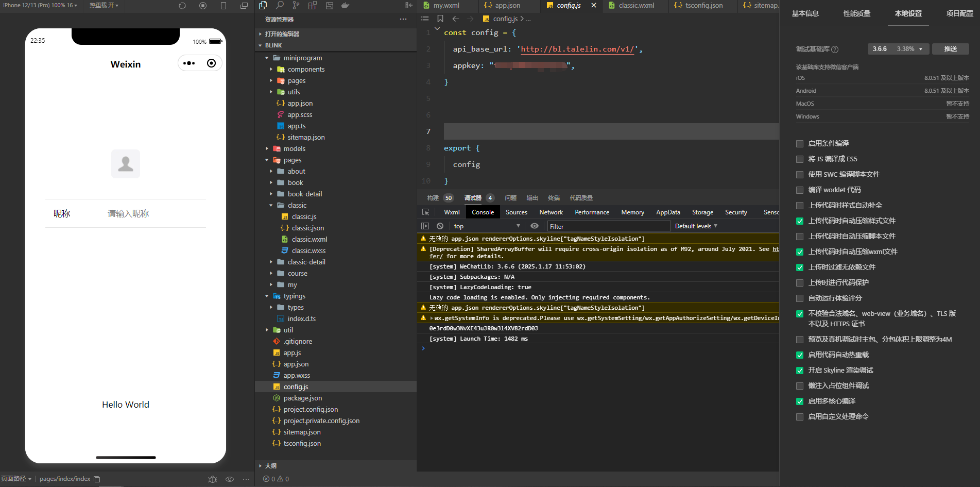Screen dimensions: 980x487
Task: Expand the book-detail folder
Action: click(x=305, y=194)
